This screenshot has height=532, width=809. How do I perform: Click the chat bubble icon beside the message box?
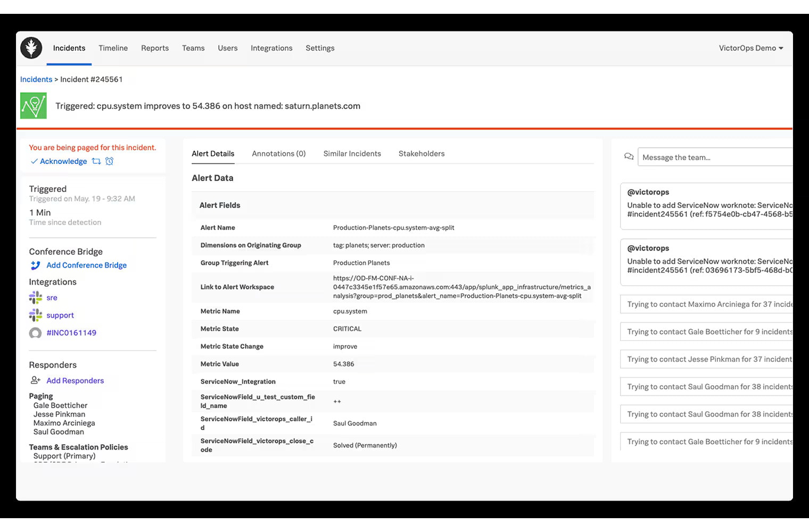[x=629, y=156]
